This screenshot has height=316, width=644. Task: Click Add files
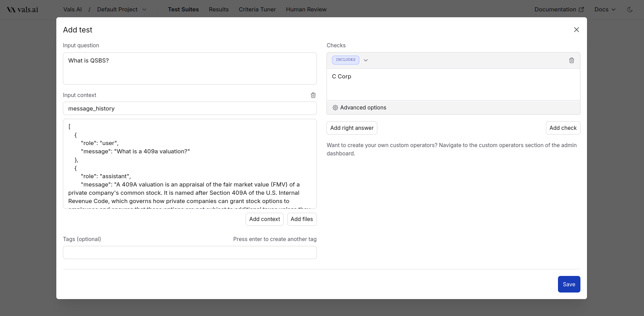302,219
